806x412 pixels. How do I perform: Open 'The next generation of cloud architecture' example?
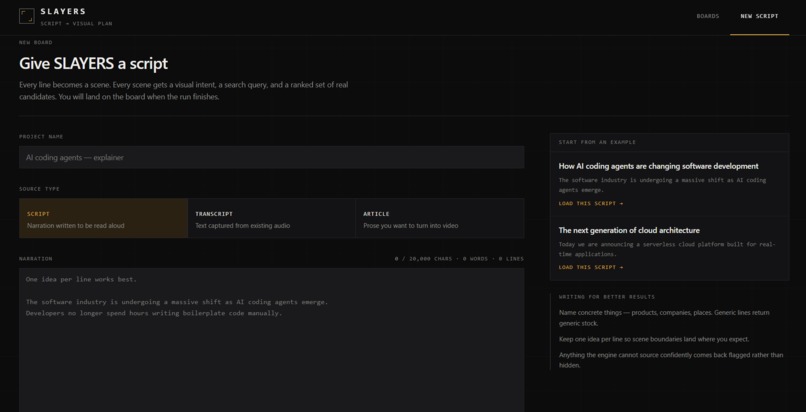pos(629,230)
